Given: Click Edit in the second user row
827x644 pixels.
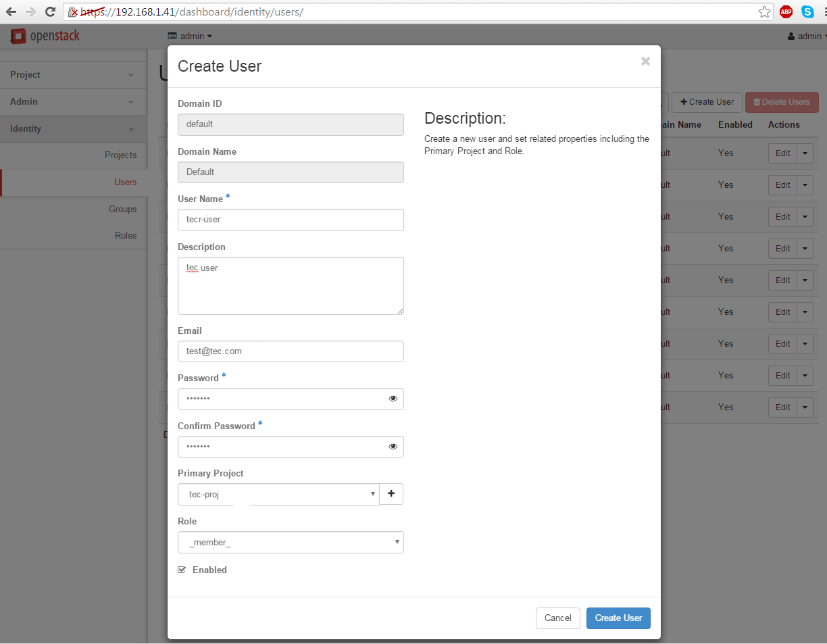Looking at the screenshot, I should pos(783,185).
